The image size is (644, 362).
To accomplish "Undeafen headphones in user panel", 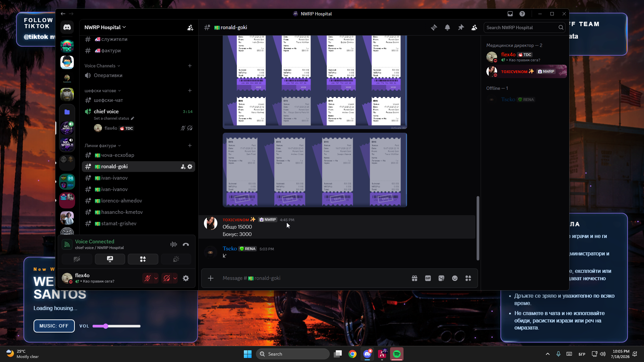I will point(167,278).
